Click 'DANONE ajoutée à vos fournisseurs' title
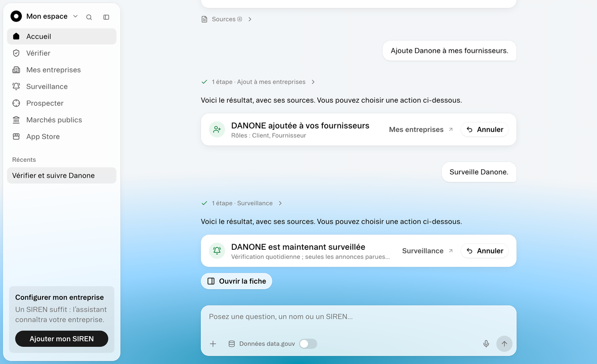This screenshot has height=364, width=597. [300, 126]
